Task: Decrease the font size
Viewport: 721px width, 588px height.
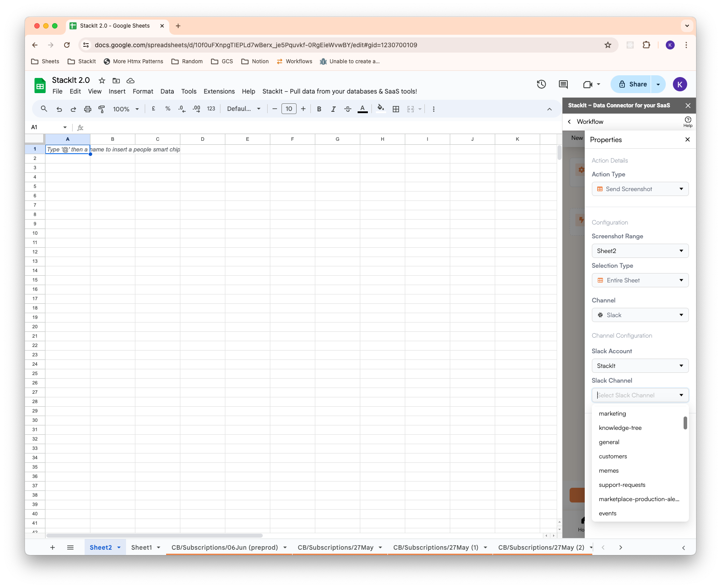Action: click(x=275, y=109)
